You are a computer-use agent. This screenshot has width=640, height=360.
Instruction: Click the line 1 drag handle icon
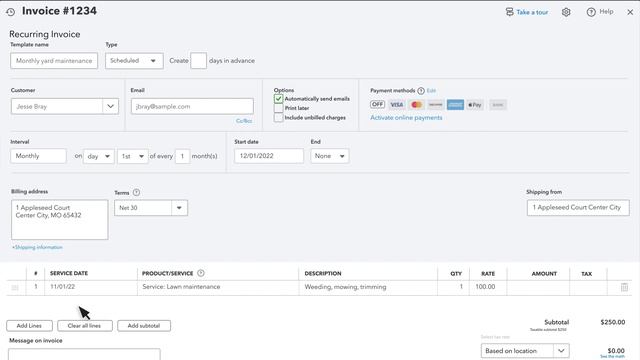point(15,287)
